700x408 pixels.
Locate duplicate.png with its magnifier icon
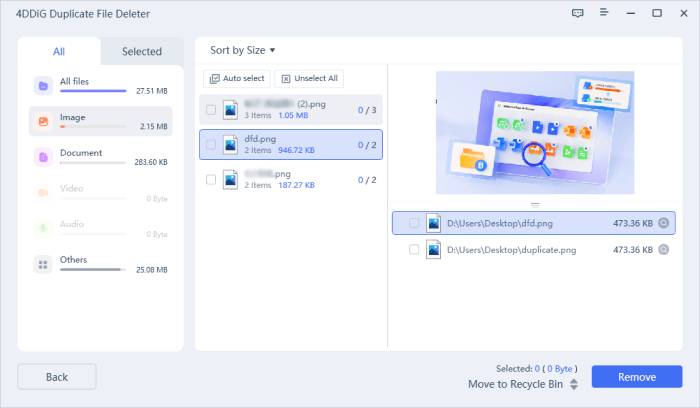click(x=664, y=250)
